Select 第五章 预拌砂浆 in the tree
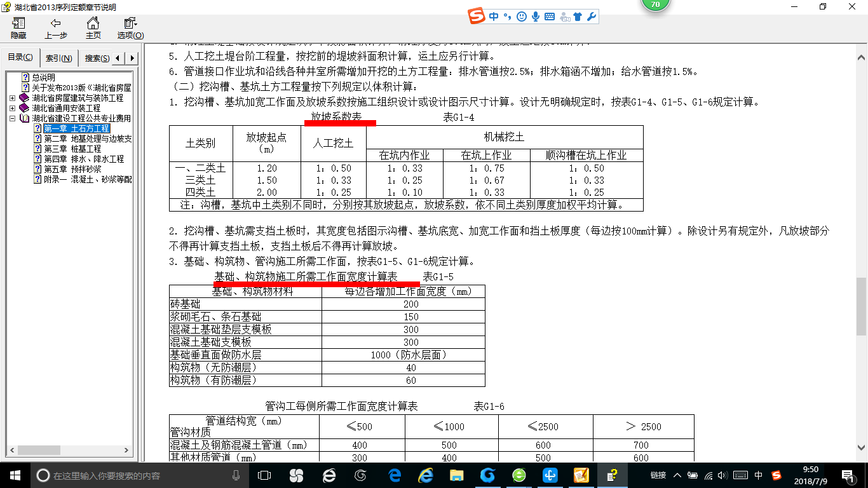868x488 pixels. point(72,169)
